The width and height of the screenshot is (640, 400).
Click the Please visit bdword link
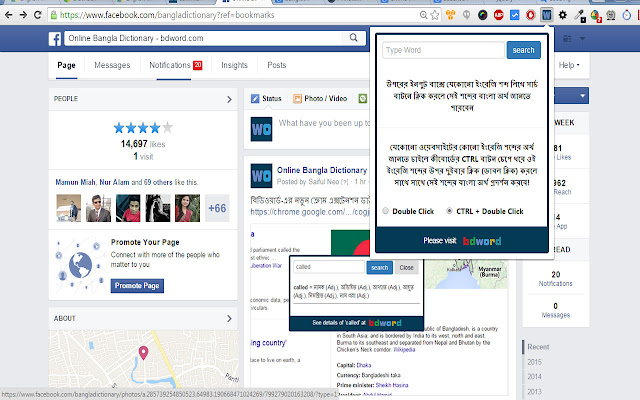pos(462,241)
